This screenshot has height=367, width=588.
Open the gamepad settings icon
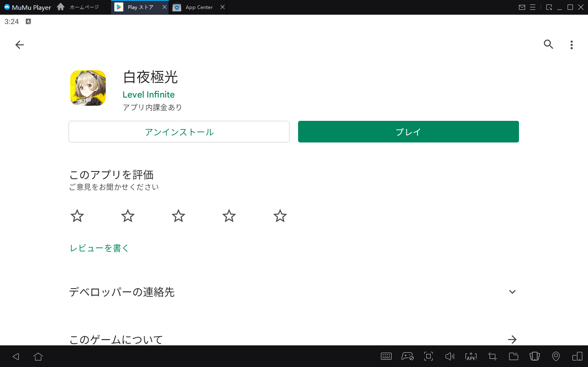[408, 356]
